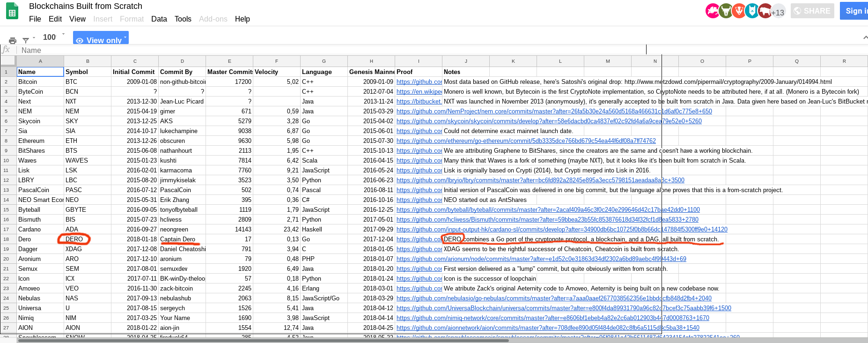
Task: Open the zoom level 100 dropdown
Action: point(53,37)
